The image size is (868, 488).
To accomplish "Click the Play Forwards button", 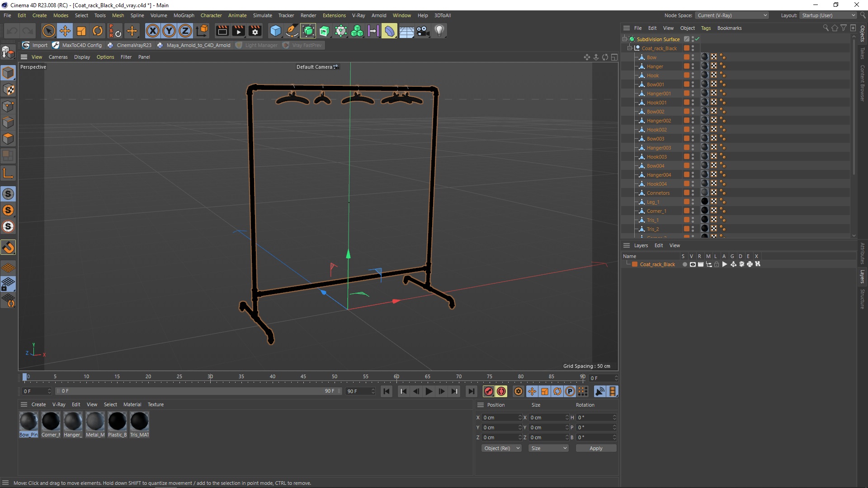I will click(x=429, y=391).
